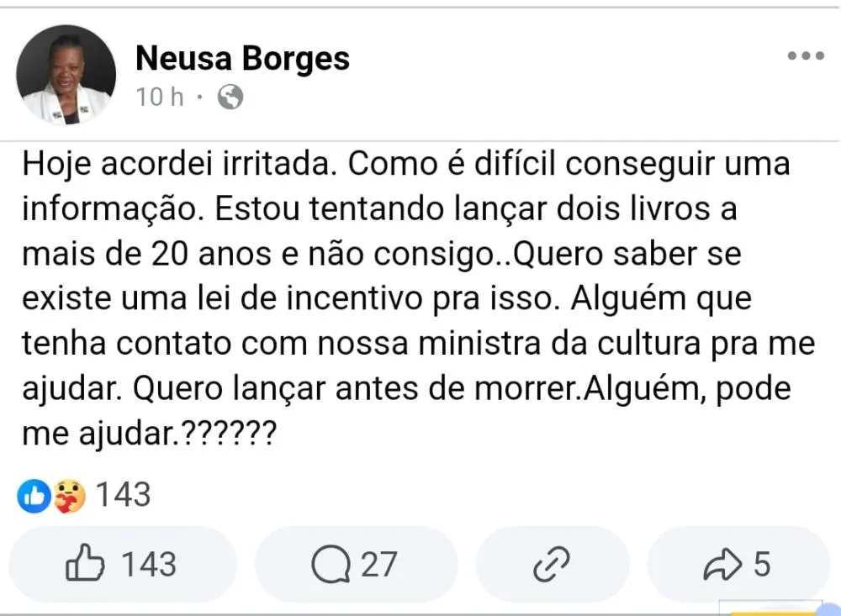Click Neusa Borges' round profile picture
Image resolution: width=841 pixels, height=616 pixels.
pyautogui.click(x=66, y=75)
